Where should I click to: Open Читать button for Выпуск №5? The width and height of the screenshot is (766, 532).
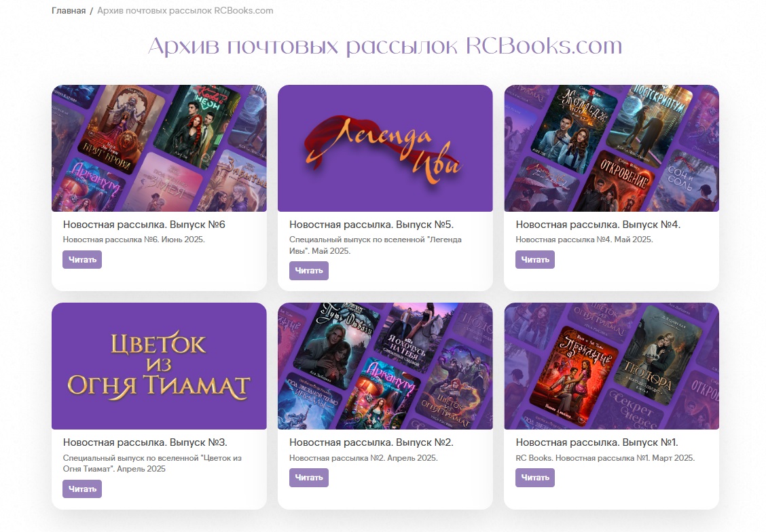(x=309, y=271)
